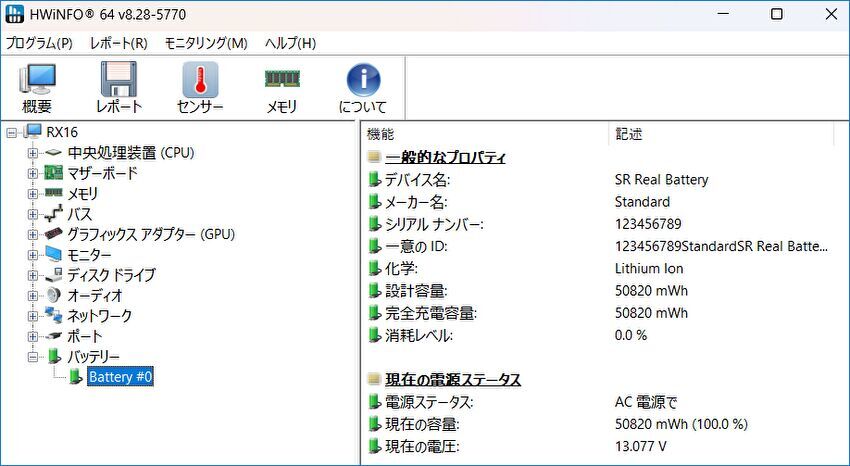Expand the バス tree node

33,215
